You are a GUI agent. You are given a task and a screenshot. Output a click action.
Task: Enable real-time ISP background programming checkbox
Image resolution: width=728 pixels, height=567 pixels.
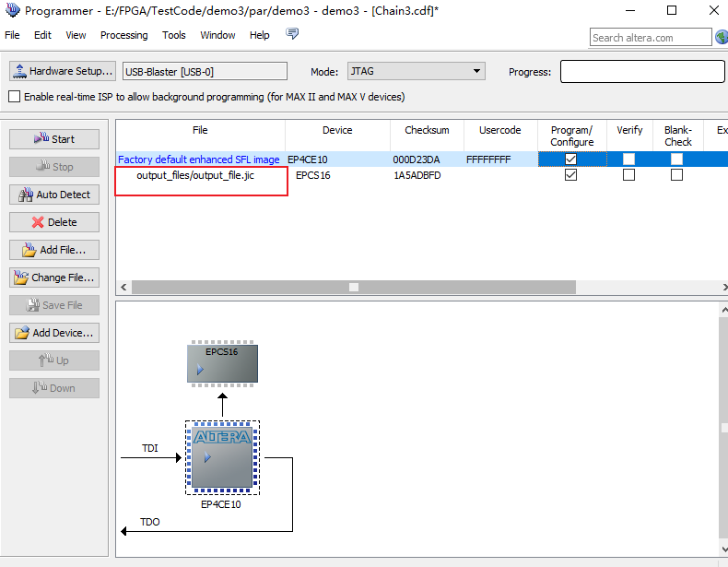pyautogui.click(x=15, y=97)
